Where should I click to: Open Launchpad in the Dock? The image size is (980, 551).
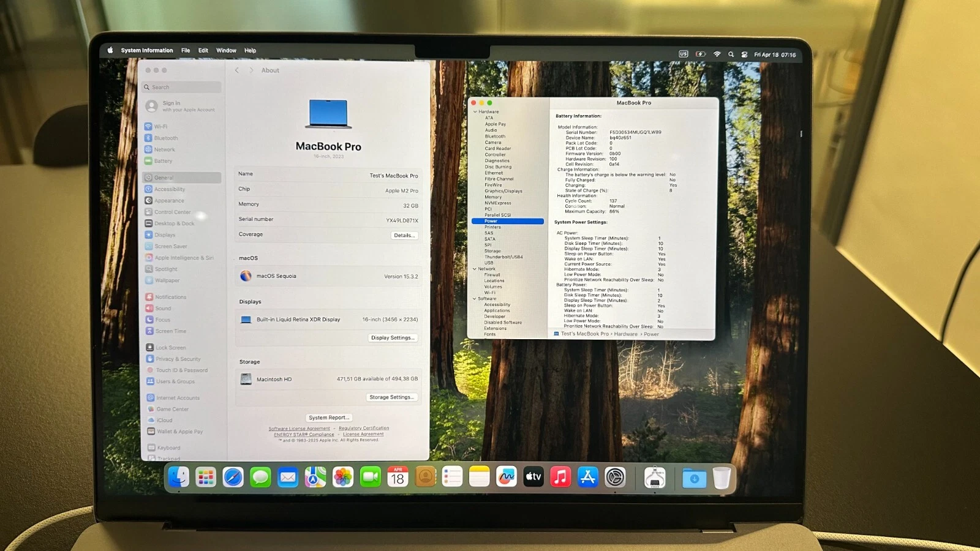coord(206,477)
